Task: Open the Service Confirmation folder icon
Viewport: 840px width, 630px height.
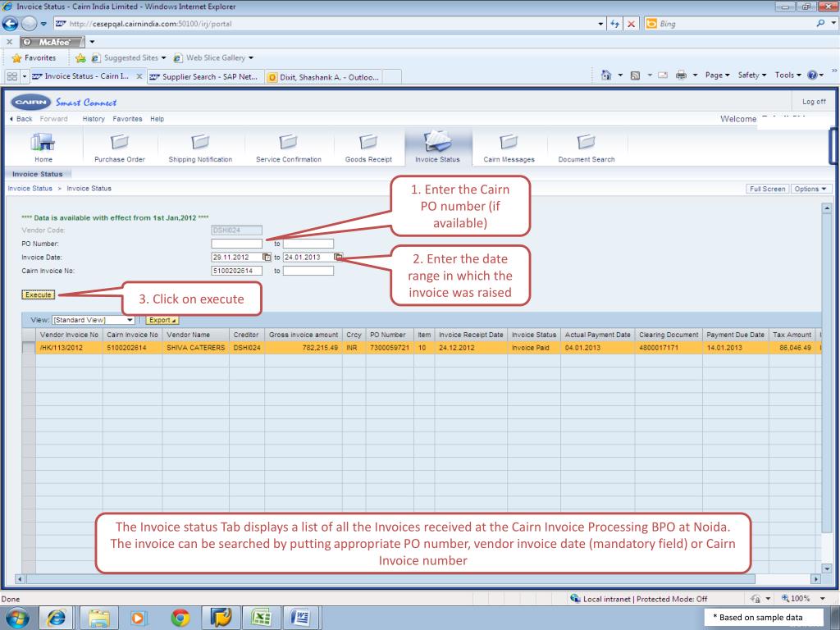Action: pos(288,142)
